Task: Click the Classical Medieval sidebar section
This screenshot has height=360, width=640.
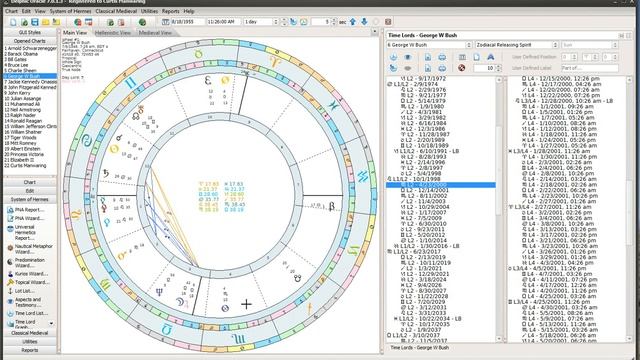Action: coord(30,333)
